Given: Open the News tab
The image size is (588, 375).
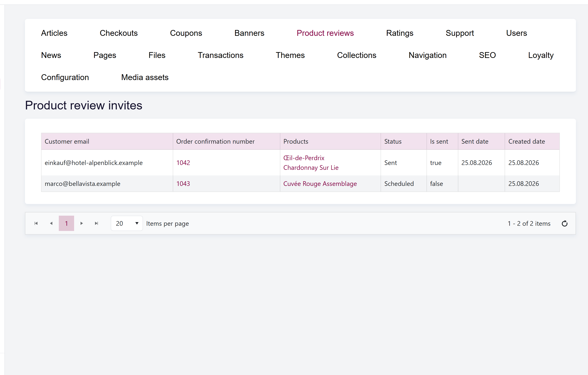Looking at the screenshot, I should [x=51, y=55].
